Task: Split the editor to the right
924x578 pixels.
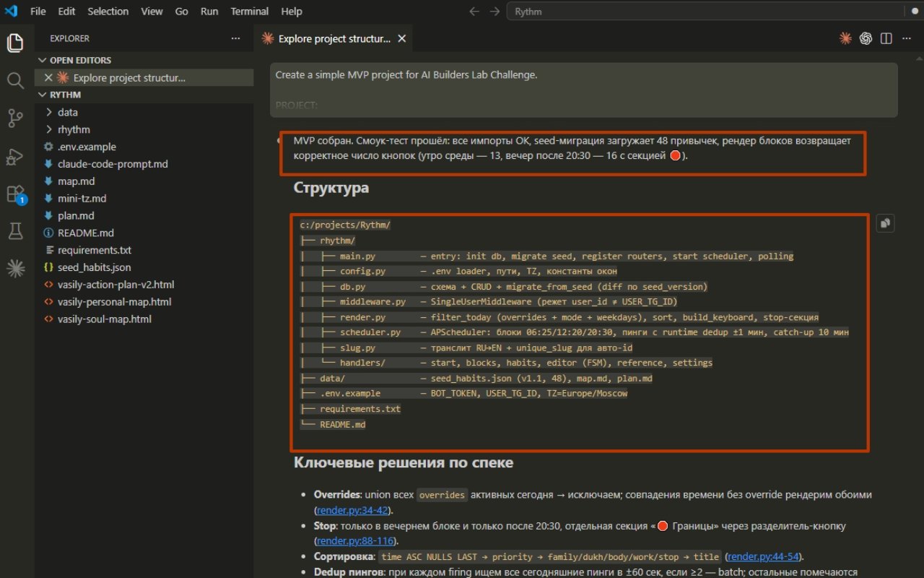Action: coord(886,38)
